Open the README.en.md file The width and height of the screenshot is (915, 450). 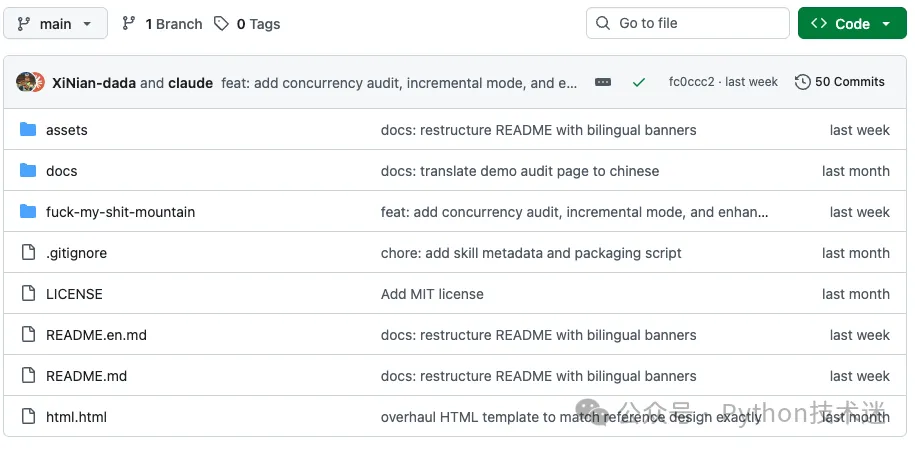96,335
